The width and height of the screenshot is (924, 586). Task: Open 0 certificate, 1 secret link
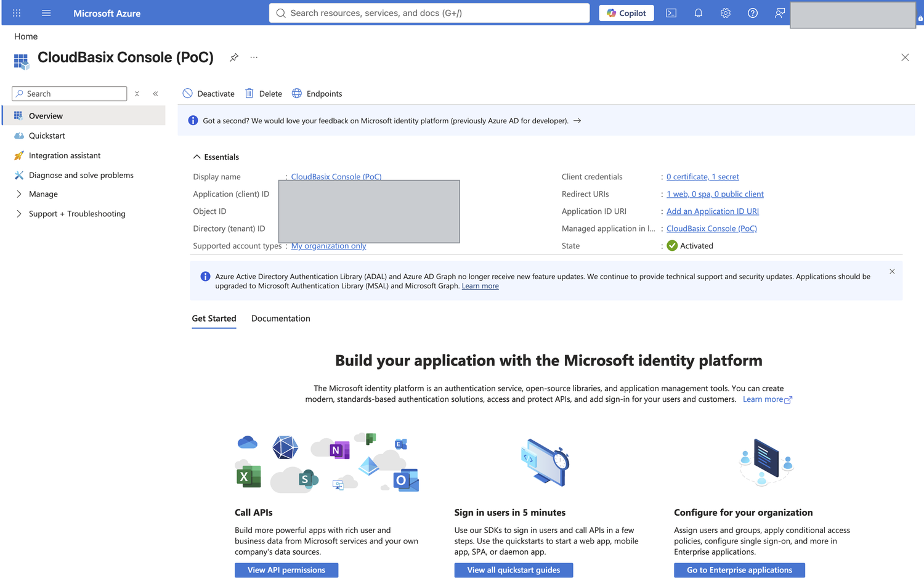tap(703, 177)
